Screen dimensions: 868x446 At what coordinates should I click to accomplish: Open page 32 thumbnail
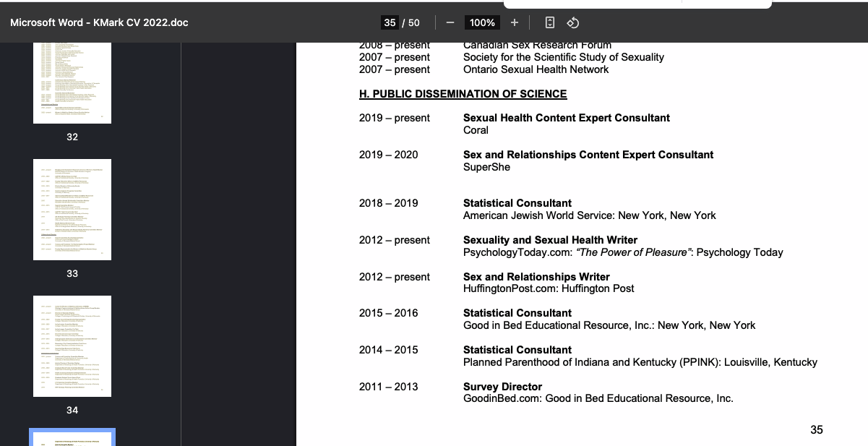point(72,82)
